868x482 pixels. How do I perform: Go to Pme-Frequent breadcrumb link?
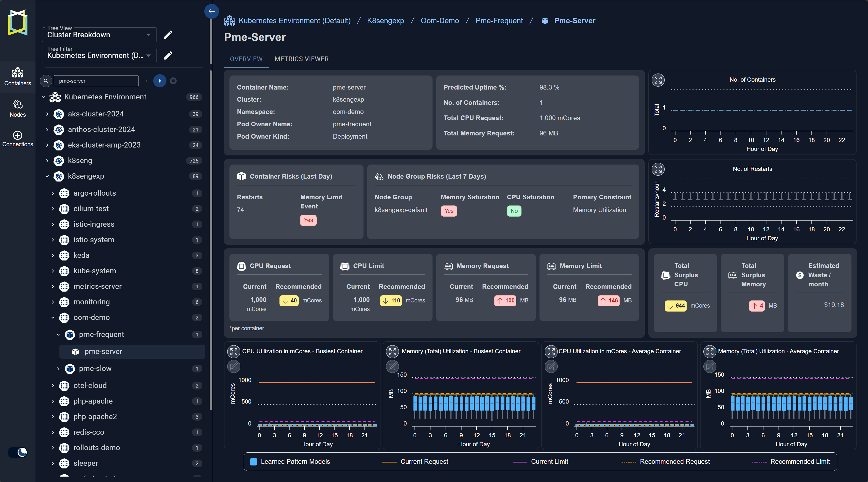tap(499, 20)
